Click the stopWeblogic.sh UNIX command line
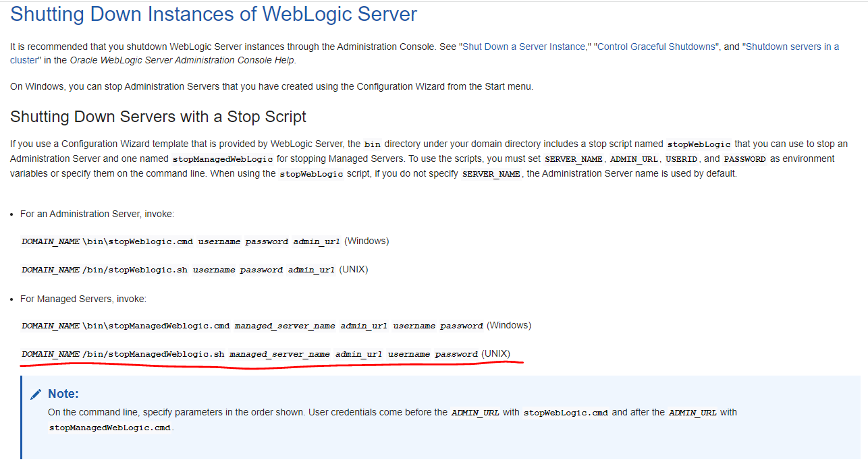868x468 pixels. (x=194, y=270)
